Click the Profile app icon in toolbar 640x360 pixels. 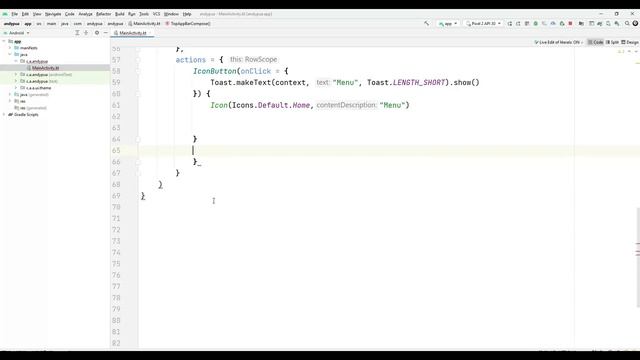553,24
